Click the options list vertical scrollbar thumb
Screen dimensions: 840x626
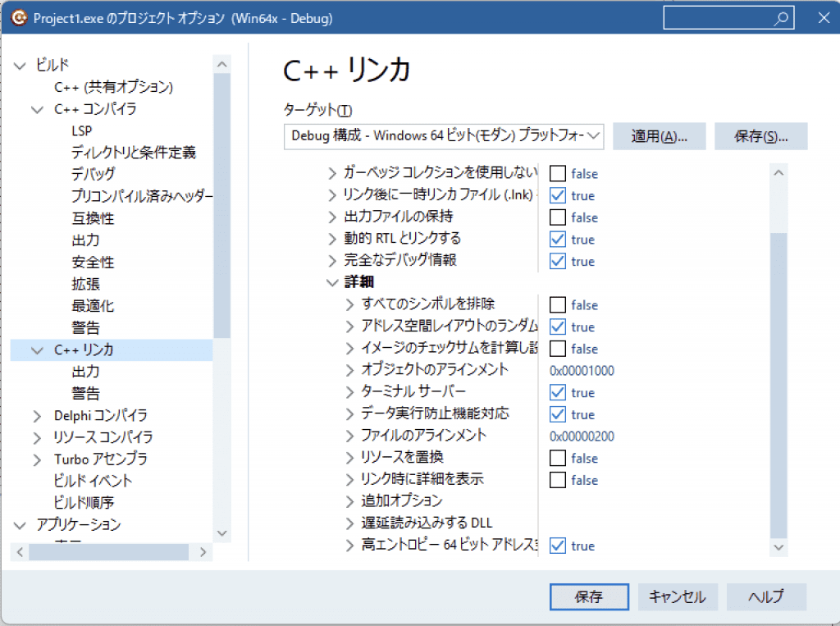click(x=779, y=386)
